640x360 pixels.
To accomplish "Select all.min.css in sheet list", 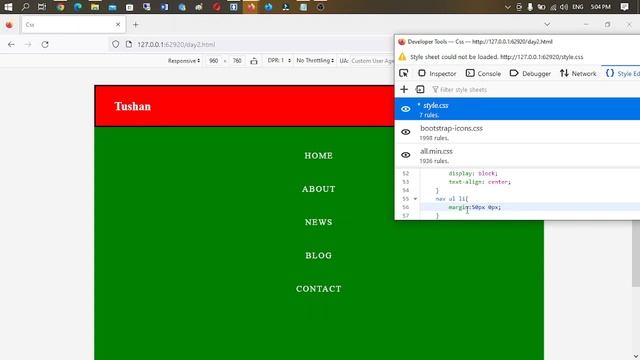I will 517,155.
